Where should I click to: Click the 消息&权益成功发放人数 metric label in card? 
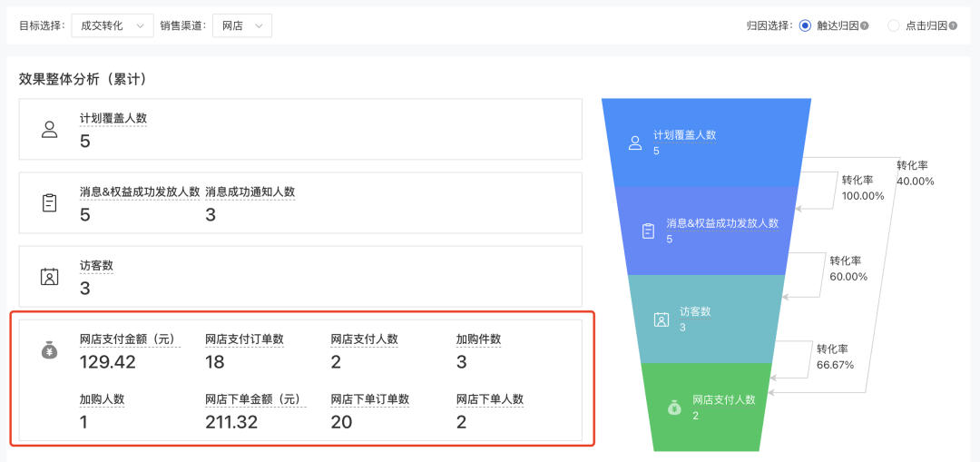(140, 192)
